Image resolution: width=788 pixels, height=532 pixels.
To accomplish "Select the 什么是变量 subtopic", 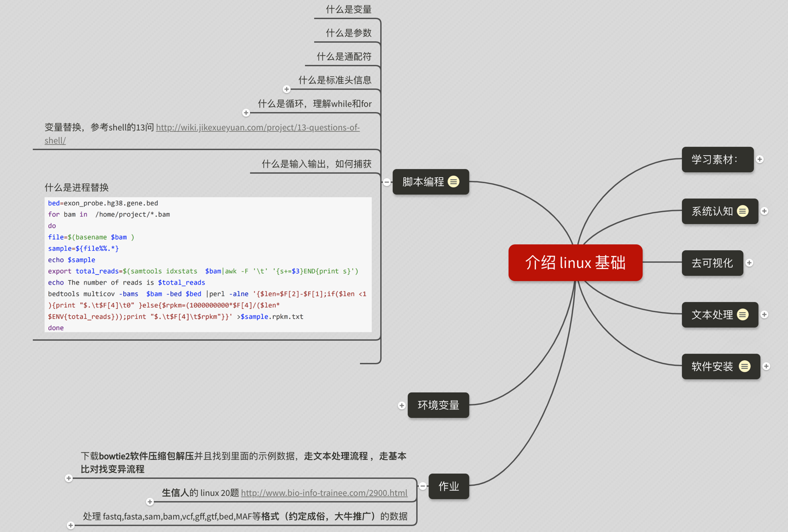I will click(349, 9).
